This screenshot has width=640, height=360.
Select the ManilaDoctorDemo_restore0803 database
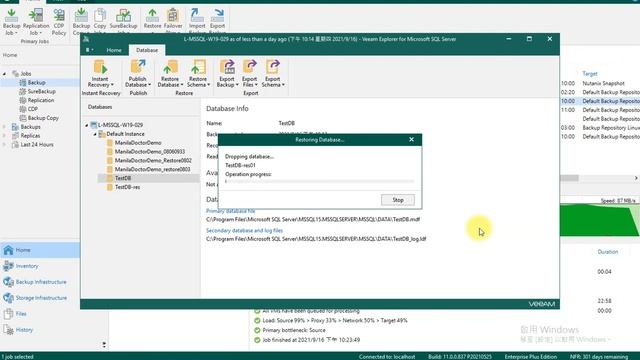(152, 169)
